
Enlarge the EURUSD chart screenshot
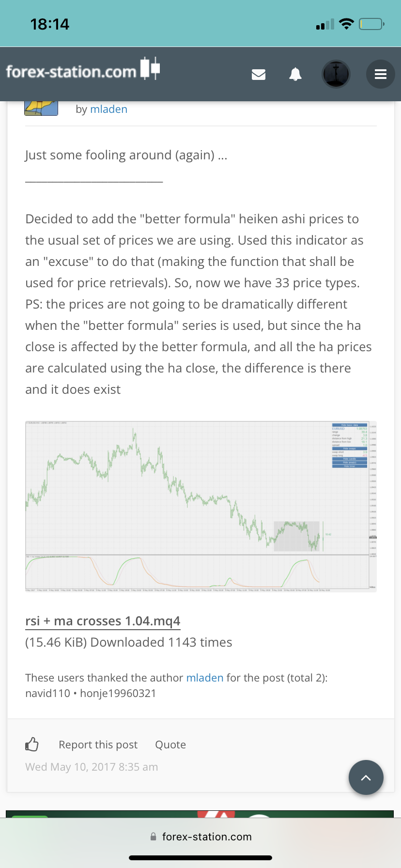pos(200,506)
